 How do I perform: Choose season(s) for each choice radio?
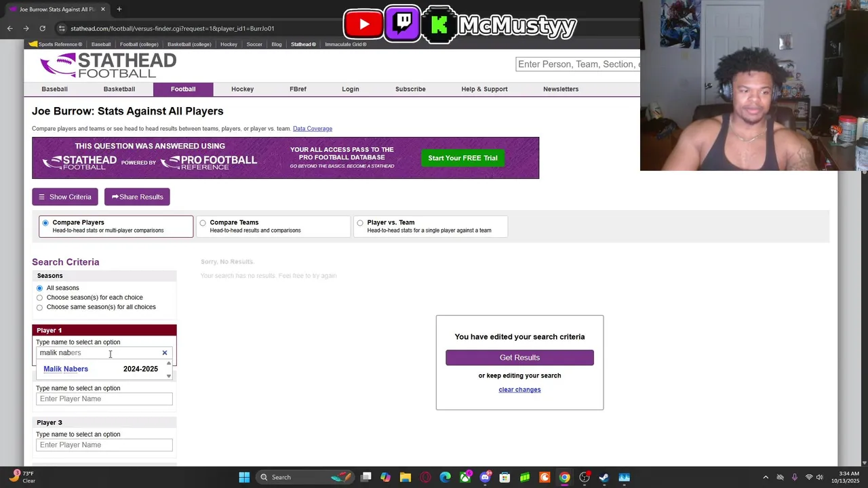[x=39, y=298]
